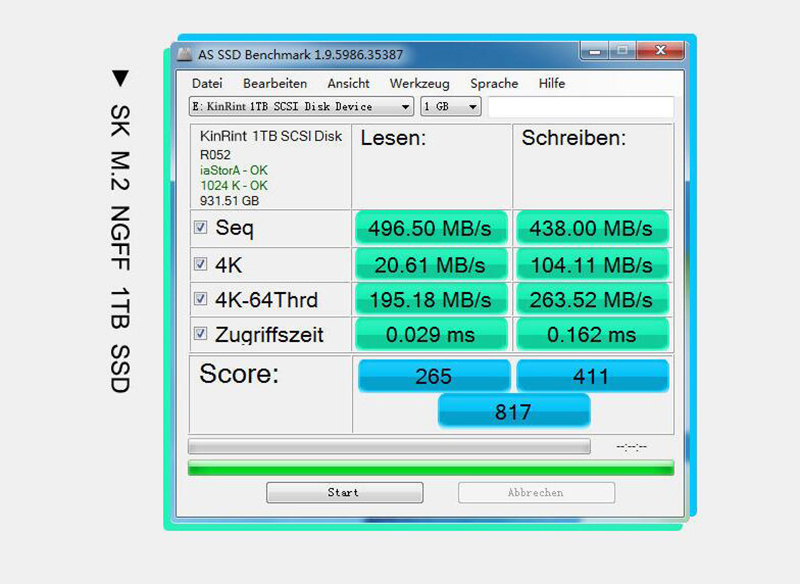Open the Datei menu
Viewport: 800px width, 584px height.
pyautogui.click(x=207, y=84)
